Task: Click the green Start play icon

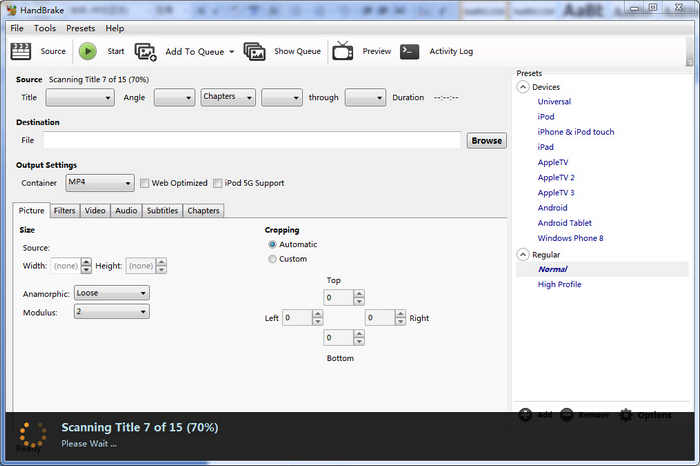Action: point(88,51)
